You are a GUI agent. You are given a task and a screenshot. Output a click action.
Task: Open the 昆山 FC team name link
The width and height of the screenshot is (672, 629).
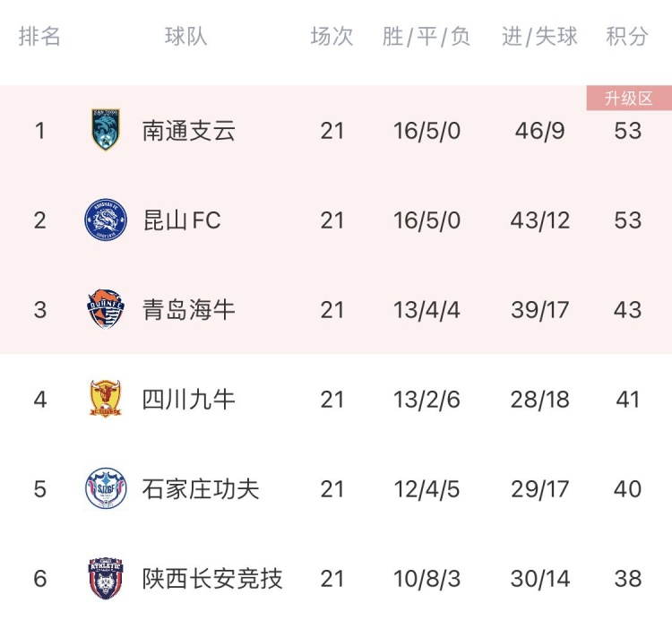pyautogui.click(x=182, y=220)
